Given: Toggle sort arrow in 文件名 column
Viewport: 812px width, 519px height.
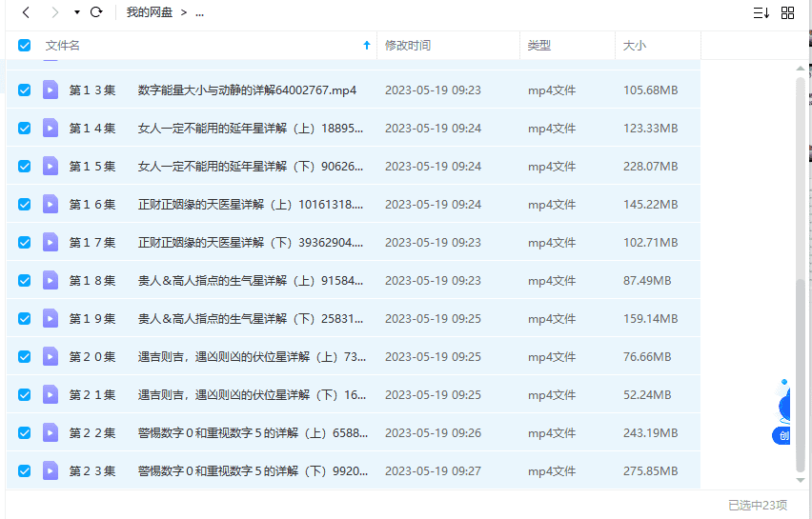Looking at the screenshot, I should [367, 46].
